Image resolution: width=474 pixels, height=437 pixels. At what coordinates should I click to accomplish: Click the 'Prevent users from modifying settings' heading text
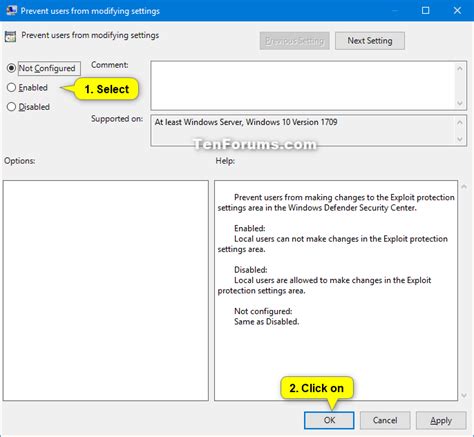[90, 35]
